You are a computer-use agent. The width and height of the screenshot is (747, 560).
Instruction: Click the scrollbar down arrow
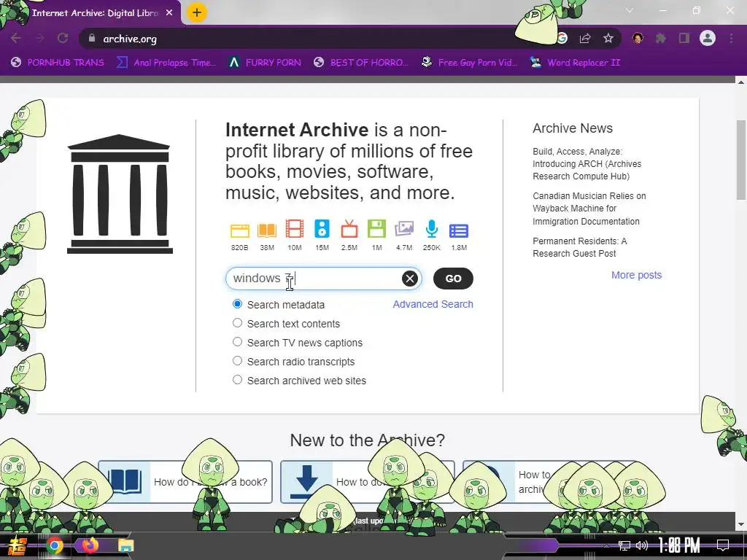tap(741, 525)
